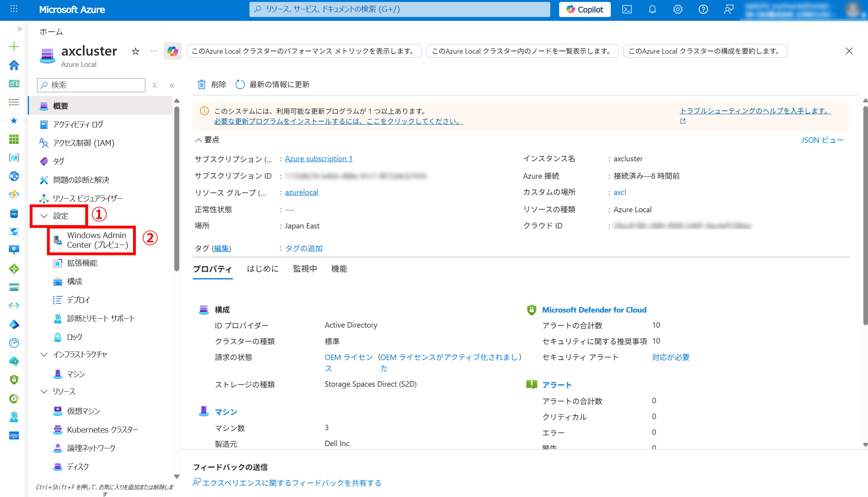This screenshot has height=497, width=868.
Task: Go to Home via the sidebar house icon
Action: [14, 65]
